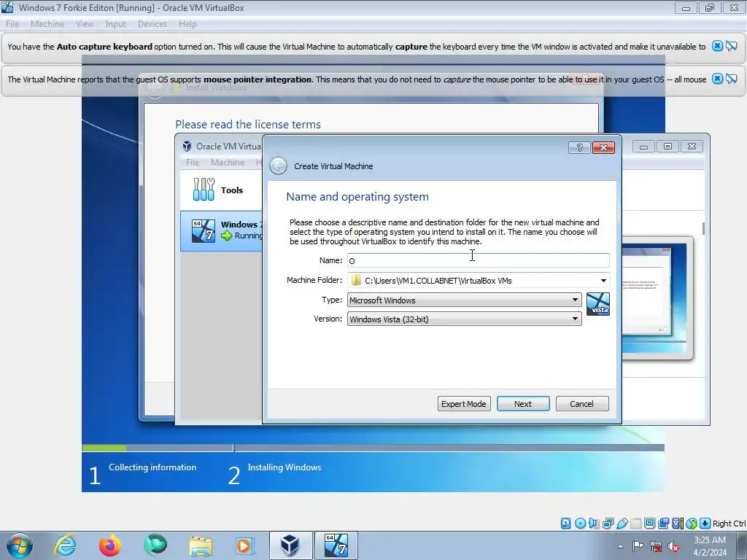The image size is (747, 560).
Task: Suppress the mouse pointer integration message permanently
Action: (x=731, y=79)
